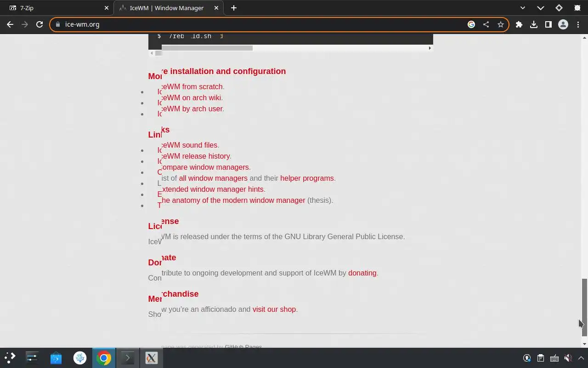The width and height of the screenshot is (588, 368).
Task: Follow the 'all window managers' link
Action: [x=213, y=178]
